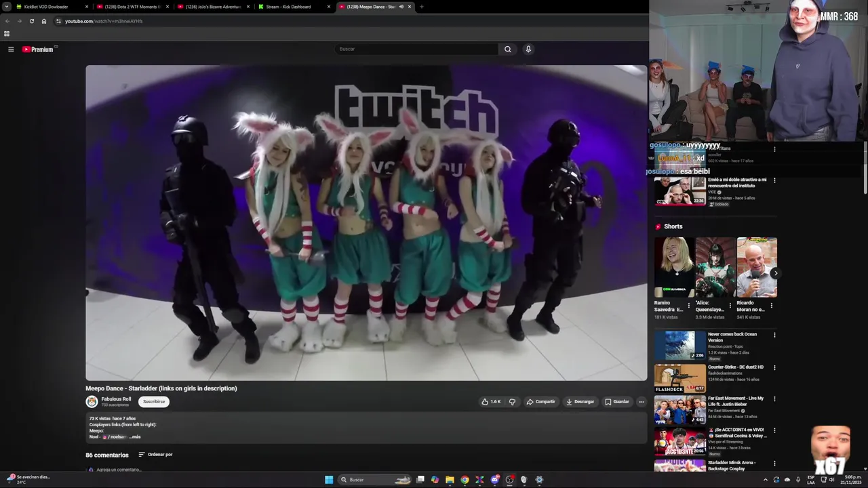Click the Meepo Dance video player
This screenshot has height=488, width=868.
[x=366, y=223]
